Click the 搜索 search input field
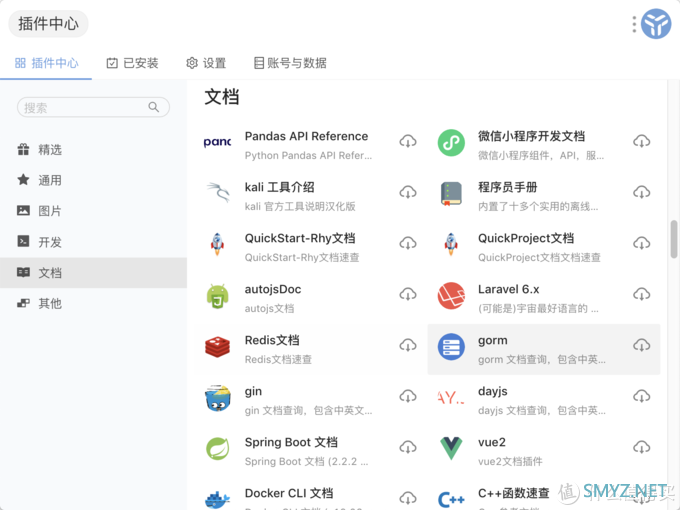 (x=93, y=107)
